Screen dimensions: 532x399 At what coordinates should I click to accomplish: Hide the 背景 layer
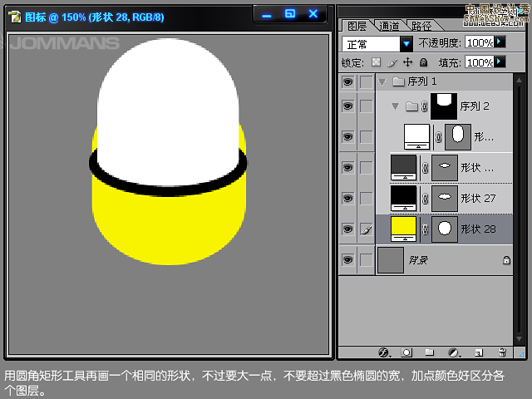[x=347, y=260]
